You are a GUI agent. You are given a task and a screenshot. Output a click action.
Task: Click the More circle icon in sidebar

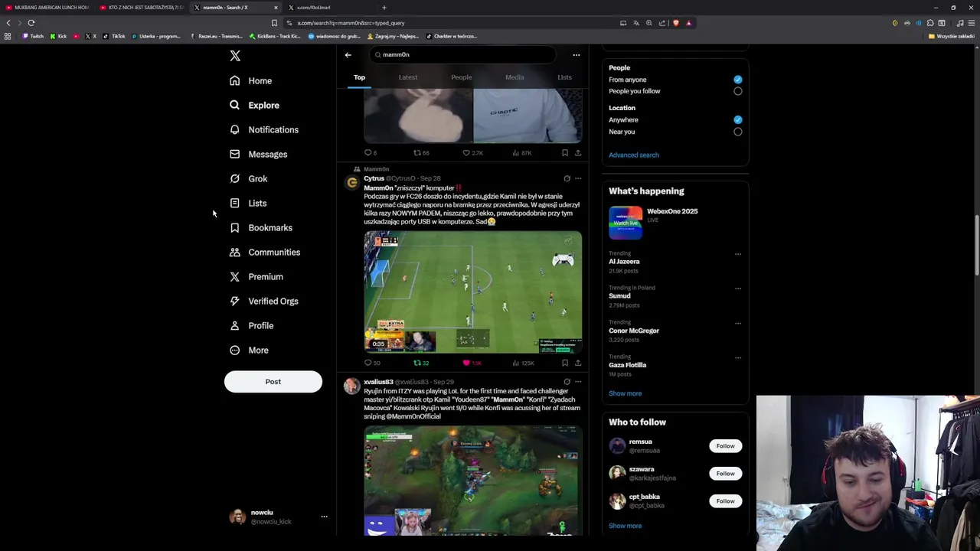pos(235,350)
